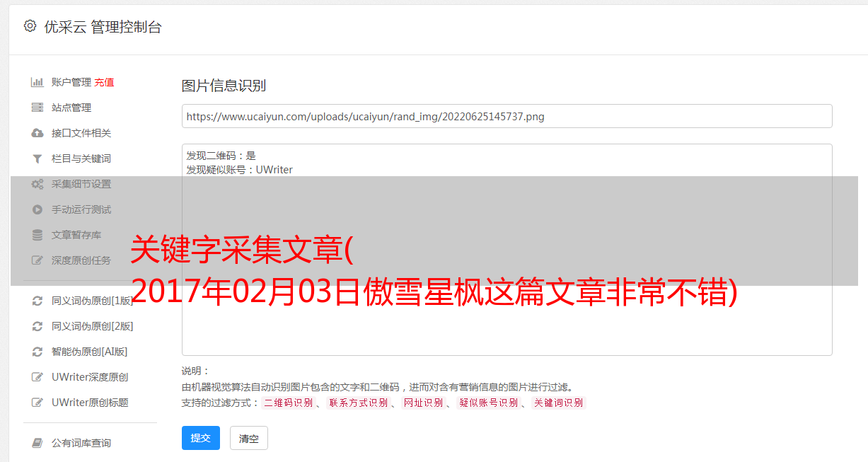Click the filter funnel icon for 栏目与关键词

(x=37, y=158)
